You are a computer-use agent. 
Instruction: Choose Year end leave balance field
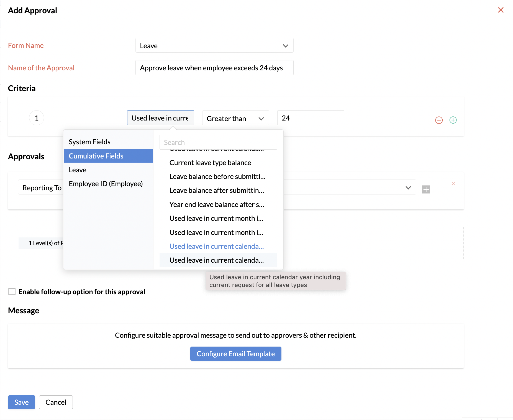(x=218, y=204)
